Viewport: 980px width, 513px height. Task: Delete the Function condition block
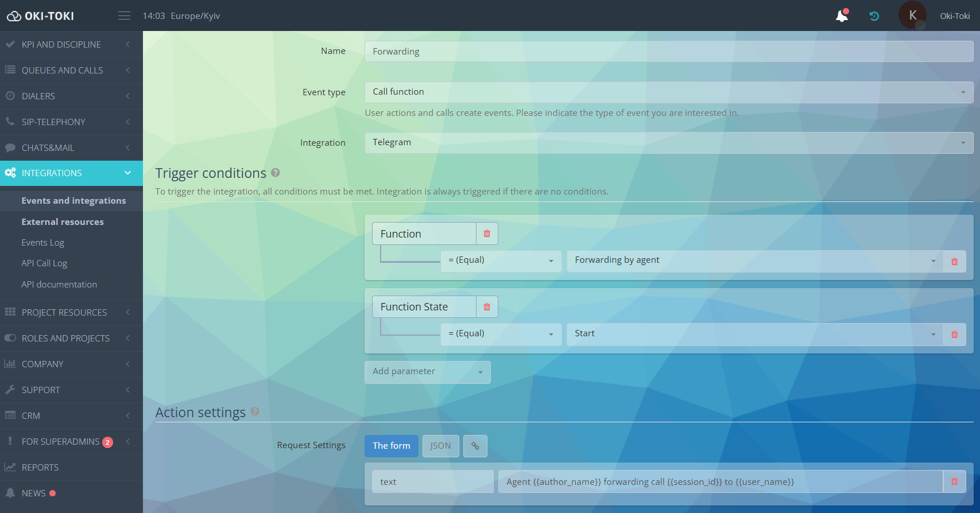487,234
